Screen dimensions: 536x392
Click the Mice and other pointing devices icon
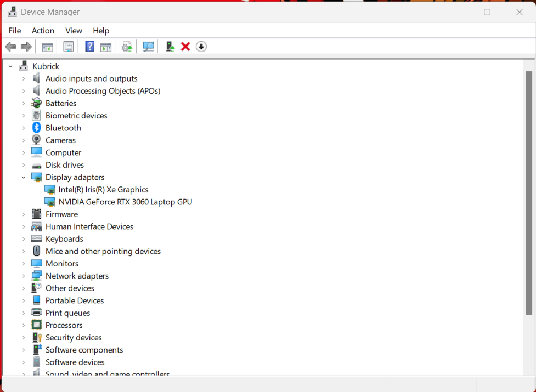coord(37,251)
